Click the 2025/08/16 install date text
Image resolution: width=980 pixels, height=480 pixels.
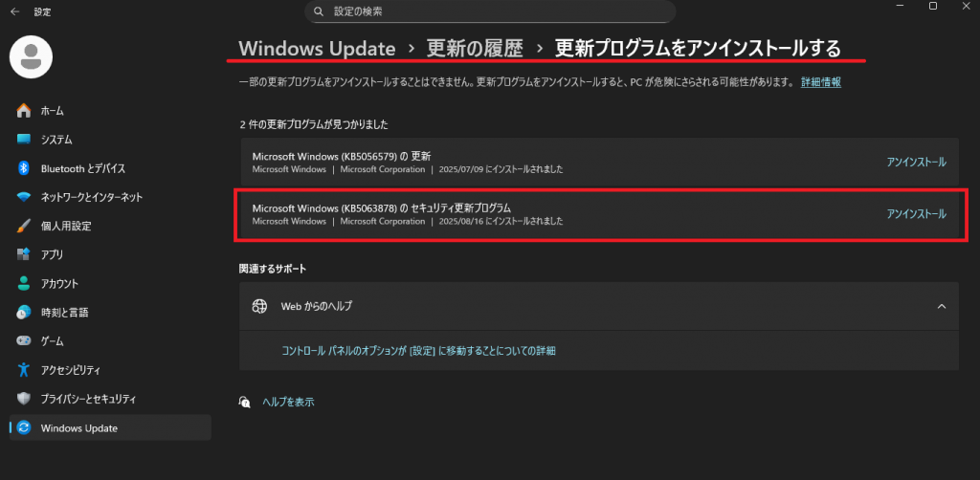pyautogui.click(x=501, y=221)
